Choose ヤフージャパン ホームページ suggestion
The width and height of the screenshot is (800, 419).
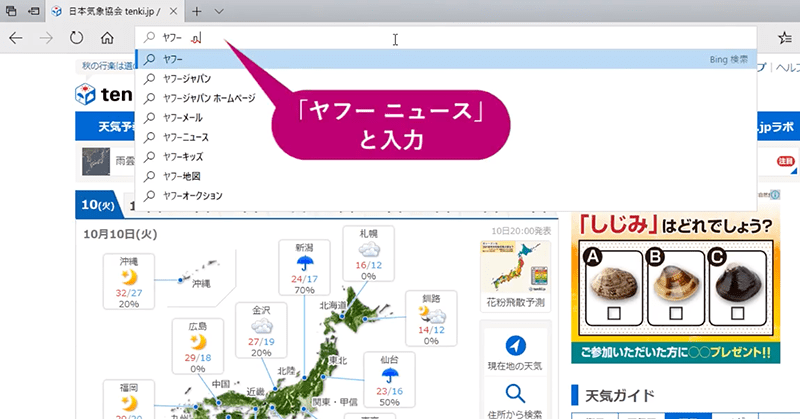445,98
